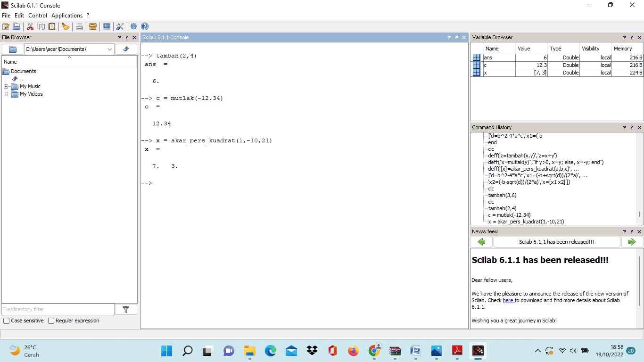644x362 pixels.
Task: Click the filter funnel button
Action: 126,309
